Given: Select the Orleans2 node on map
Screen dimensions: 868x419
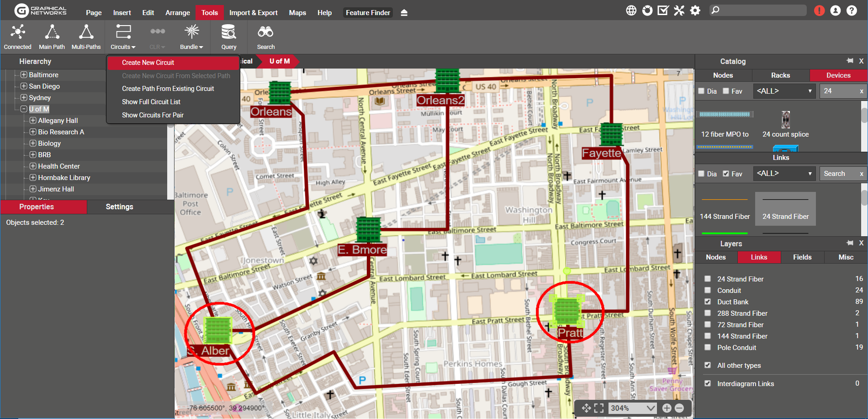Looking at the screenshot, I should click(x=447, y=80).
